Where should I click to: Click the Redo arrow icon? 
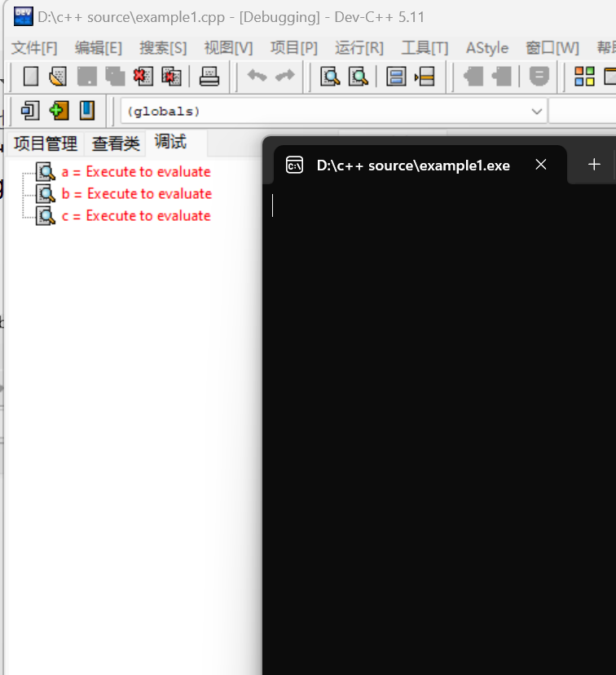tap(284, 76)
